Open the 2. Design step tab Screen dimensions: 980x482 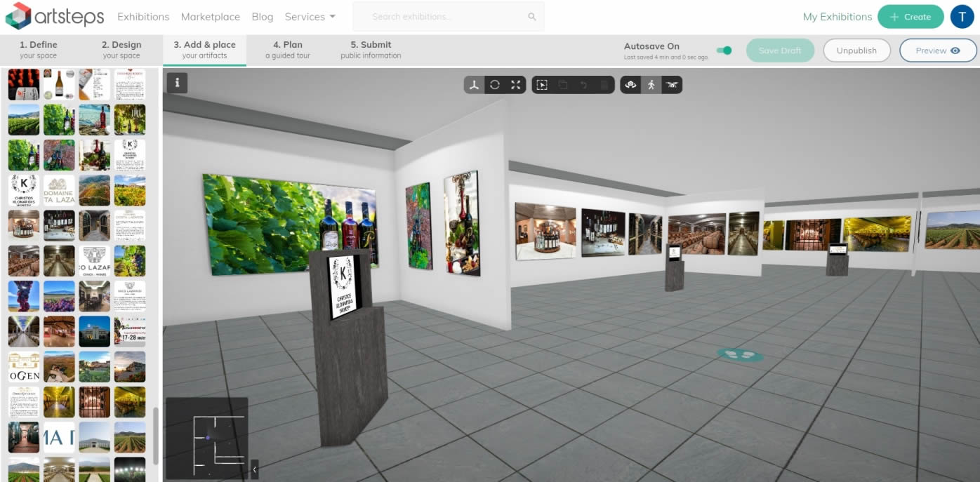pos(121,50)
